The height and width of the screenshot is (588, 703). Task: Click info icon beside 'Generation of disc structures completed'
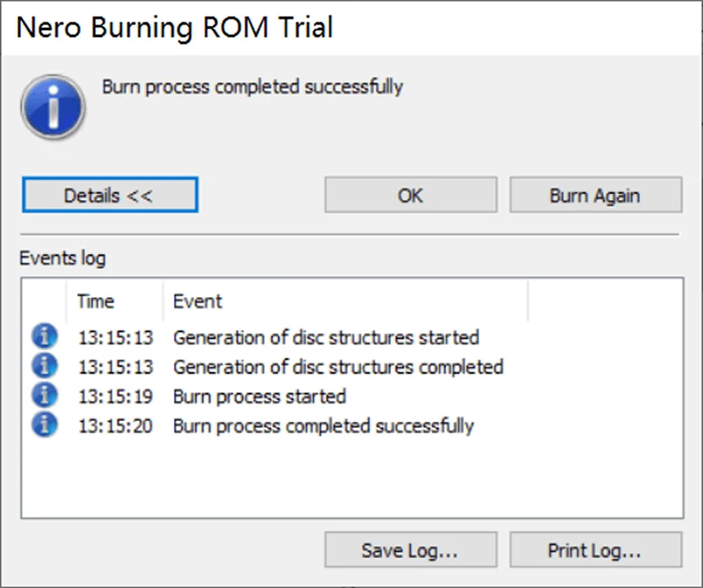point(45,366)
